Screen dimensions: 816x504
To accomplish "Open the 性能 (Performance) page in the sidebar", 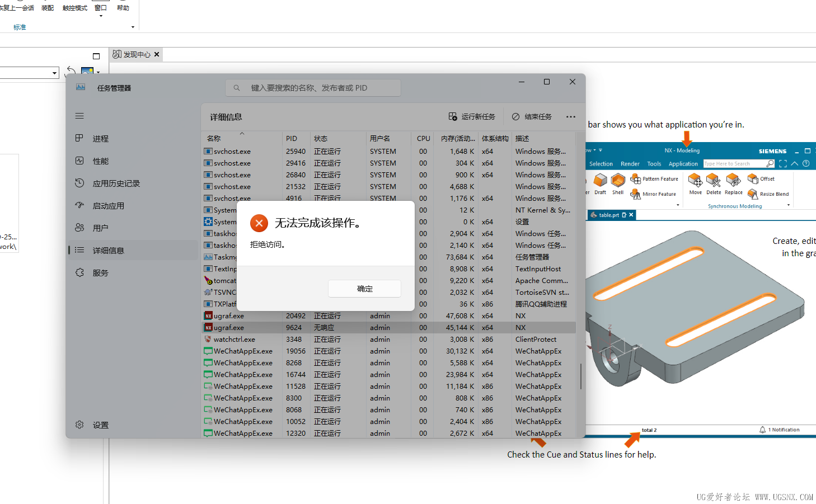I will (x=101, y=161).
